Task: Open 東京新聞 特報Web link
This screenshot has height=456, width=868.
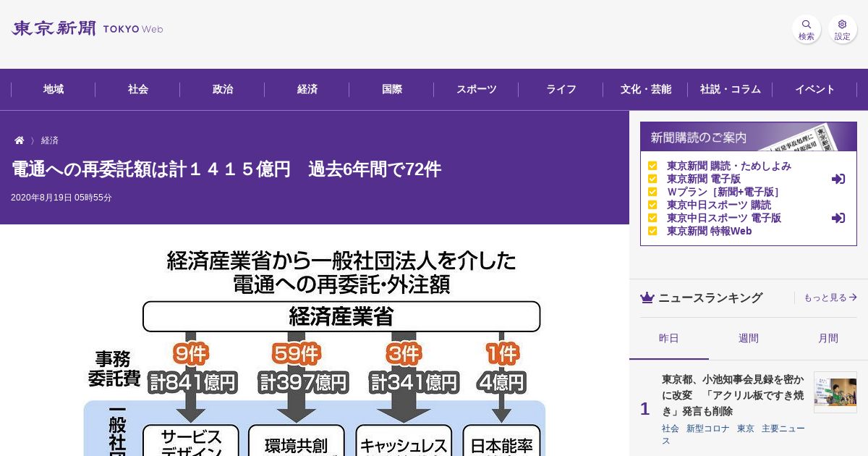Action: tap(710, 231)
